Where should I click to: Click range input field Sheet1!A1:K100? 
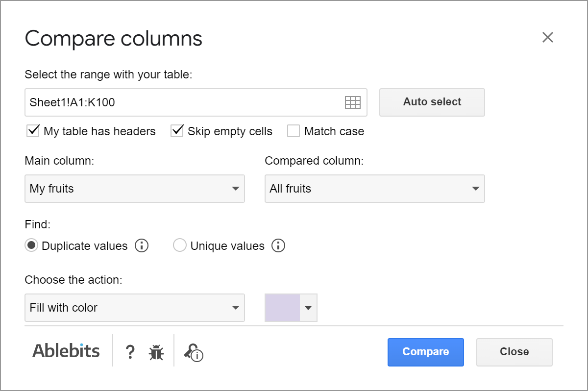click(x=196, y=102)
